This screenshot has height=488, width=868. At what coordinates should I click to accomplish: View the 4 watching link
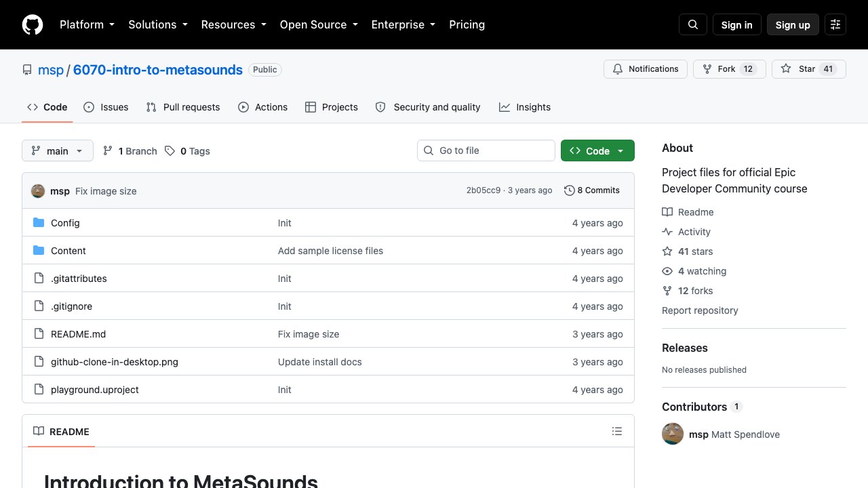(x=694, y=271)
